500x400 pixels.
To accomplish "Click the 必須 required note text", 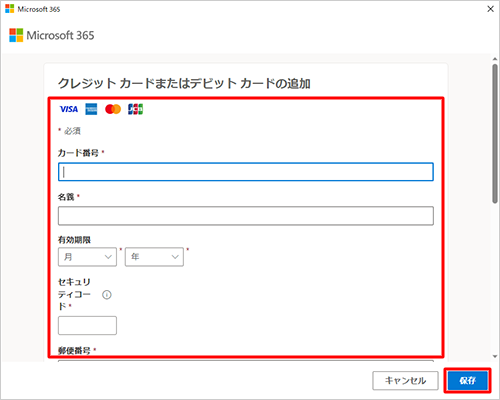I will tap(72, 131).
